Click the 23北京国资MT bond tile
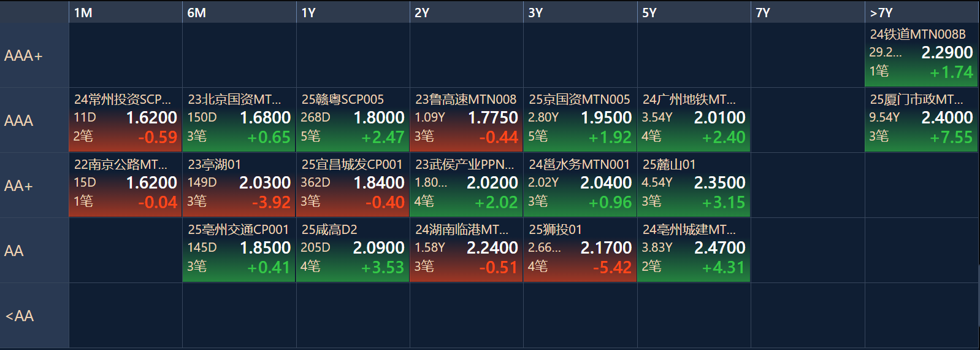The width and height of the screenshot is (980, 350). point(239,120)
